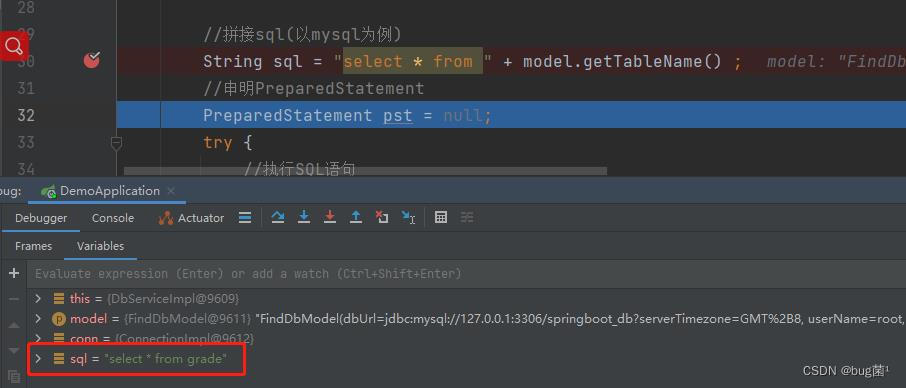Expand the 'this' variable node

click(38, 299)
